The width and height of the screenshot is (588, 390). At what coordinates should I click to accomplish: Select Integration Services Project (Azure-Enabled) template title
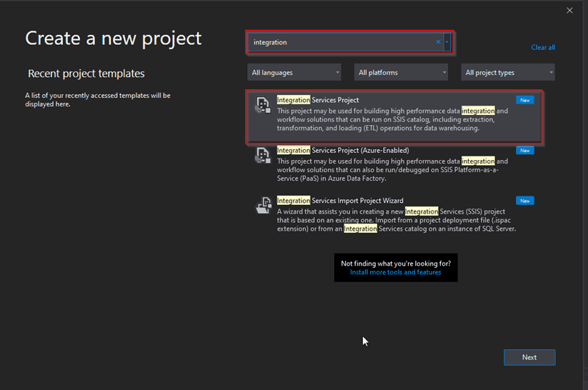coord(343,151)
